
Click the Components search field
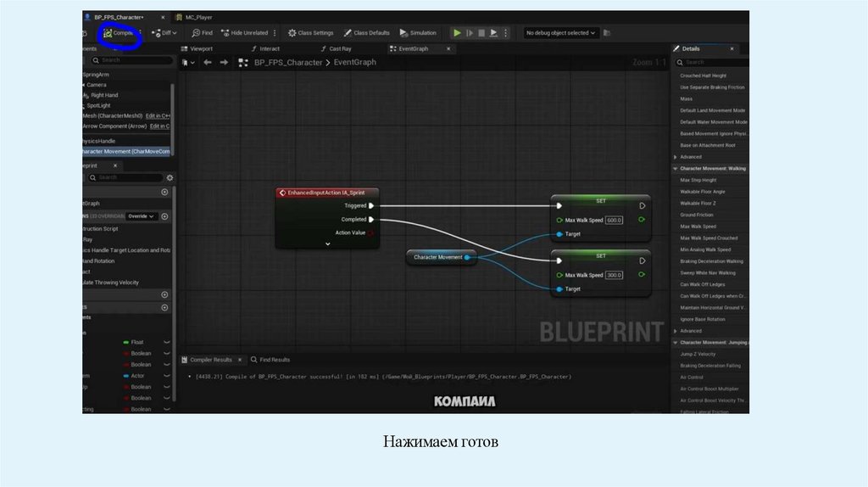click(131, 60)
